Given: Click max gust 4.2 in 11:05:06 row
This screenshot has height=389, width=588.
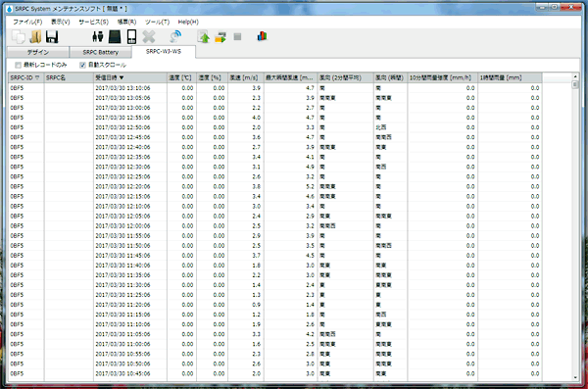Looking at the screenshot, I should coord(310,334).
